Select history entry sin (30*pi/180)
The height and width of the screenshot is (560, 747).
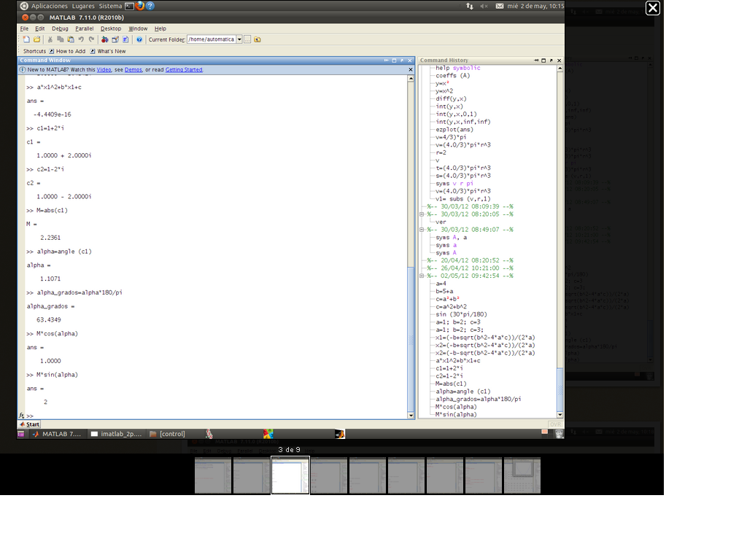tap(461, 314)
